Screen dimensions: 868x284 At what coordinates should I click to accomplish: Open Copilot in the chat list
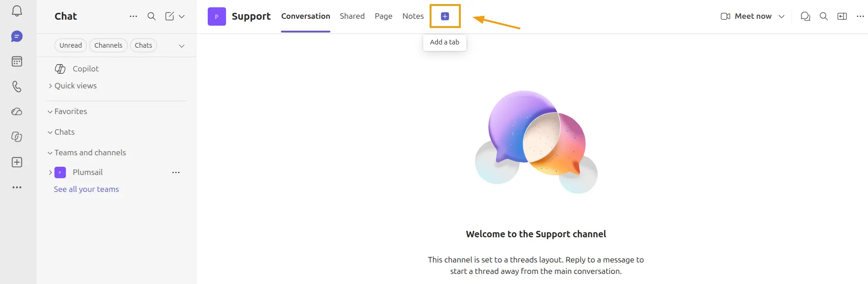(86, 69)
